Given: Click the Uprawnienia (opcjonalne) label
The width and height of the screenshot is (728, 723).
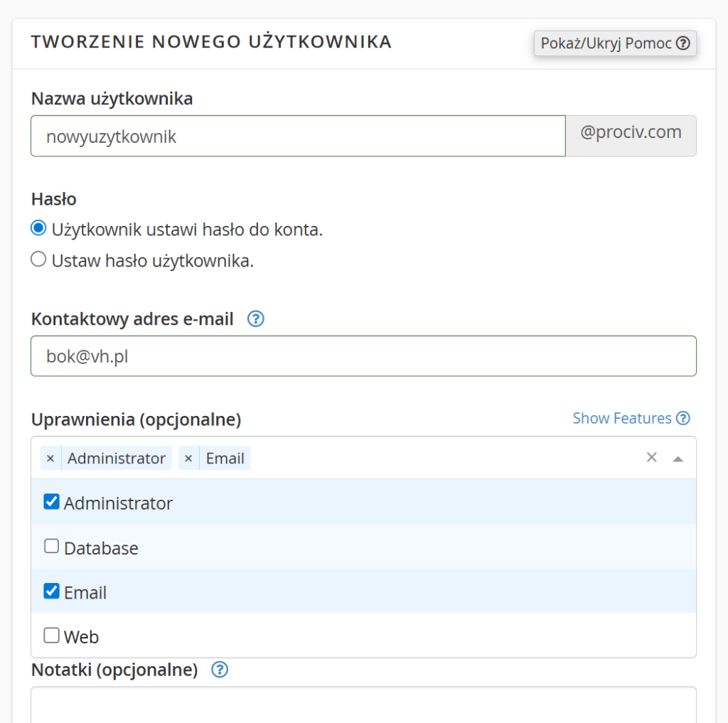Looking at the screenshot, I should (x=136, y=419).
